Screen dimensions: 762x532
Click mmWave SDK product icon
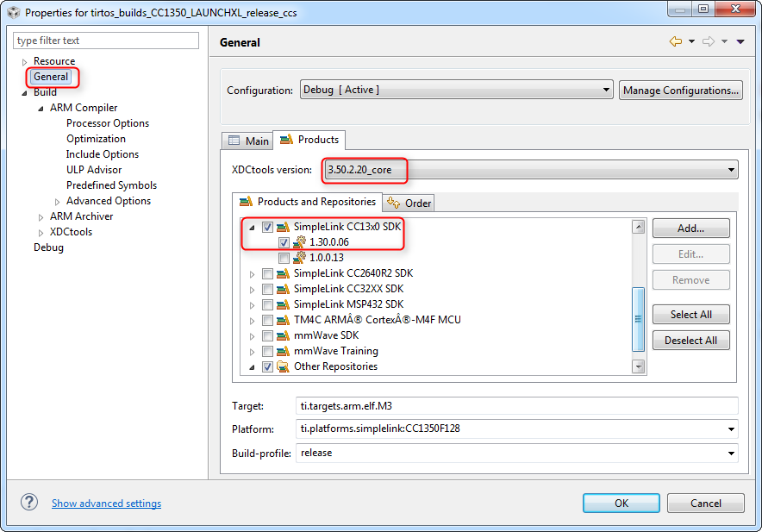pyautogui.click(x=283, y=335)
